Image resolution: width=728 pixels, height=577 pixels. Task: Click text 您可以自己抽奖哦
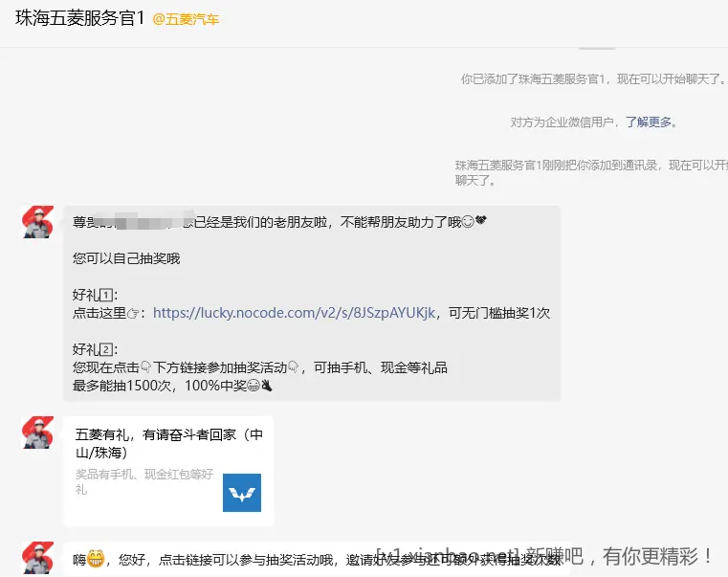point(126,258)
